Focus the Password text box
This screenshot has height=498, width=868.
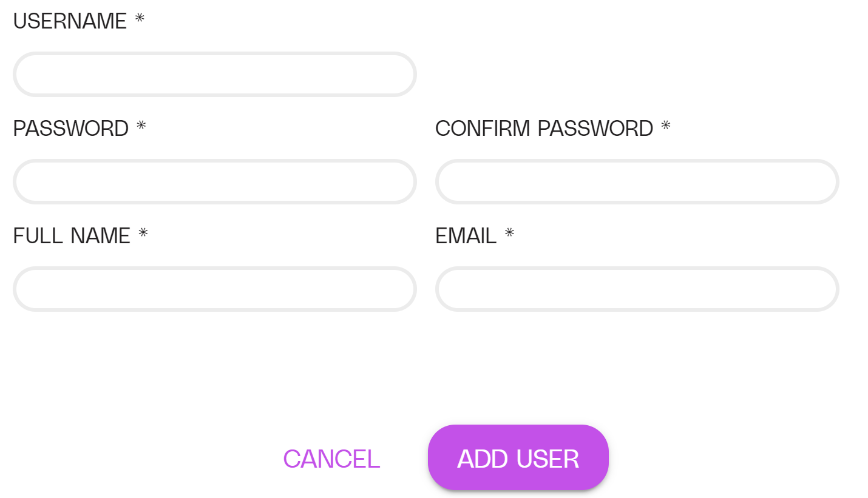(x=214, y=182)
